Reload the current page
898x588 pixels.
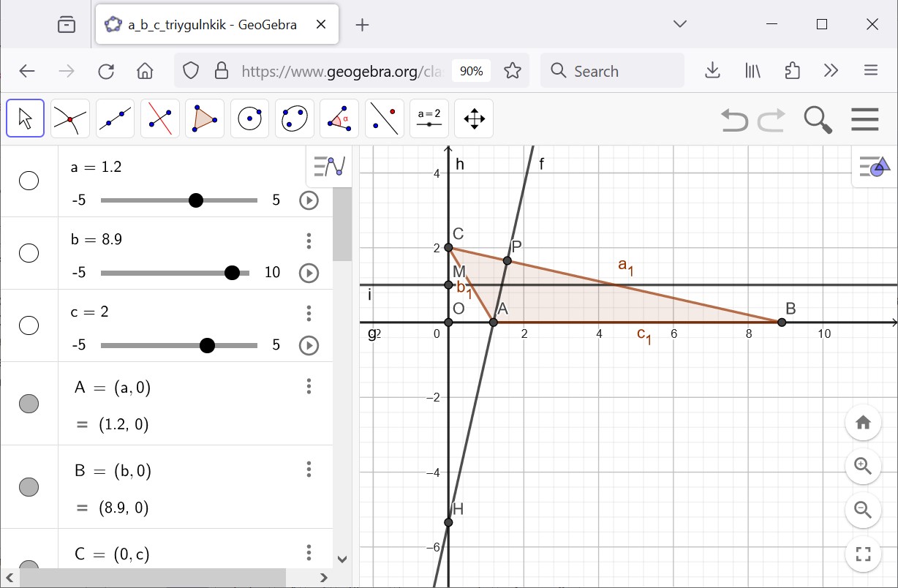(x=106, y=71)
